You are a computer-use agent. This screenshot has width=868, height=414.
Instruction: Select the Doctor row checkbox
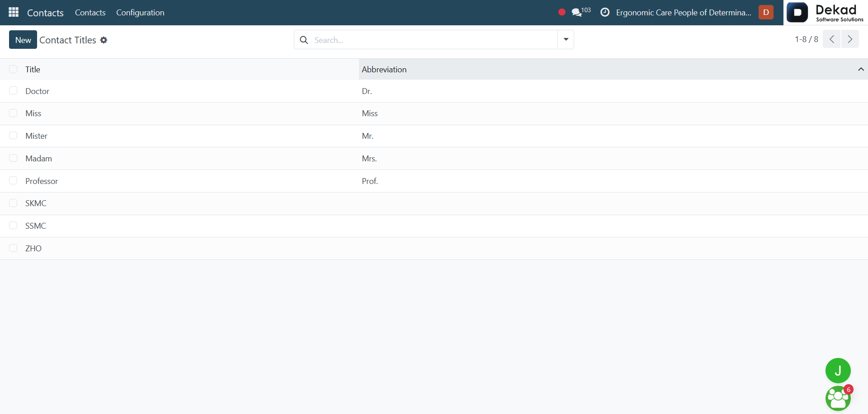coord(13,91)
